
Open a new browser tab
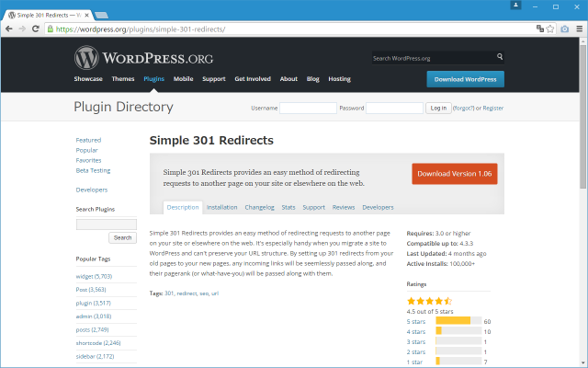tap(101, 16)
